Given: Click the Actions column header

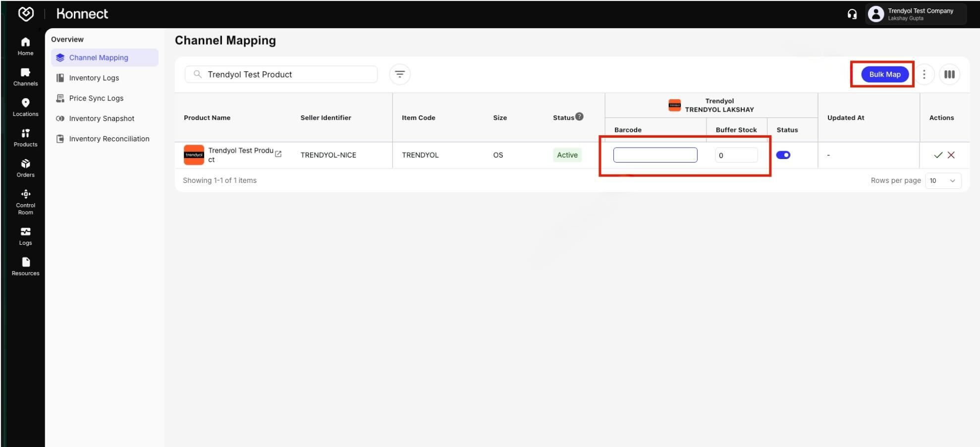Looking at the screenshot, I should [x=941, y=117].
